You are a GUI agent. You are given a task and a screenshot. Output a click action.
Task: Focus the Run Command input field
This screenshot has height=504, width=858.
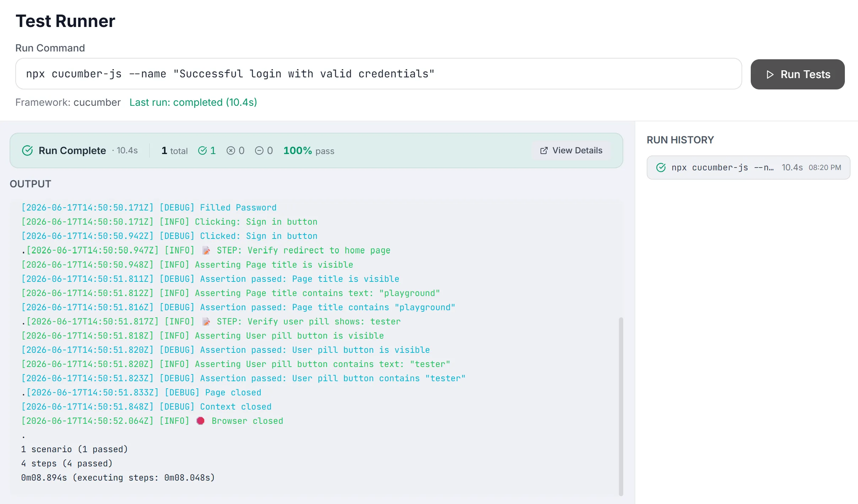[x=379, y=74]
